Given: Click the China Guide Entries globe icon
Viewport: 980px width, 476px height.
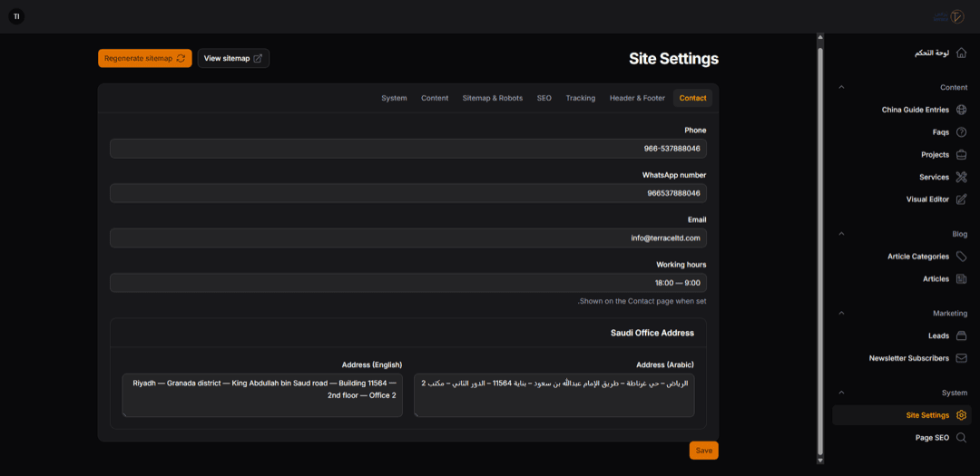Looking at the screenshot, I should [x=961, y=110].
